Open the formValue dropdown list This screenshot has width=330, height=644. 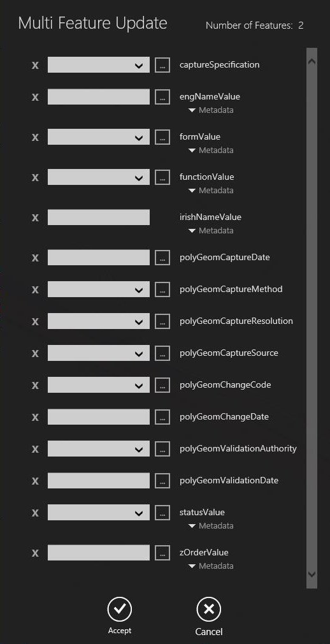pos(99,136)
